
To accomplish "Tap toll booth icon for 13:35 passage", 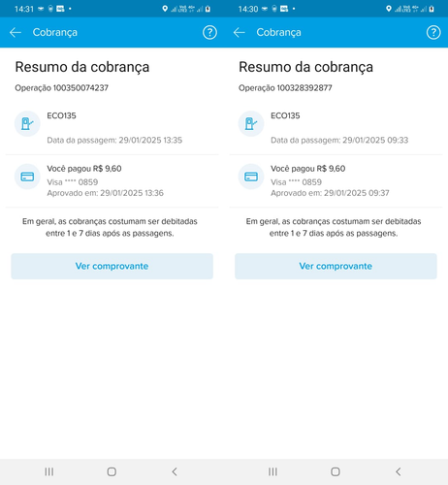I will [x=27, y=123].
